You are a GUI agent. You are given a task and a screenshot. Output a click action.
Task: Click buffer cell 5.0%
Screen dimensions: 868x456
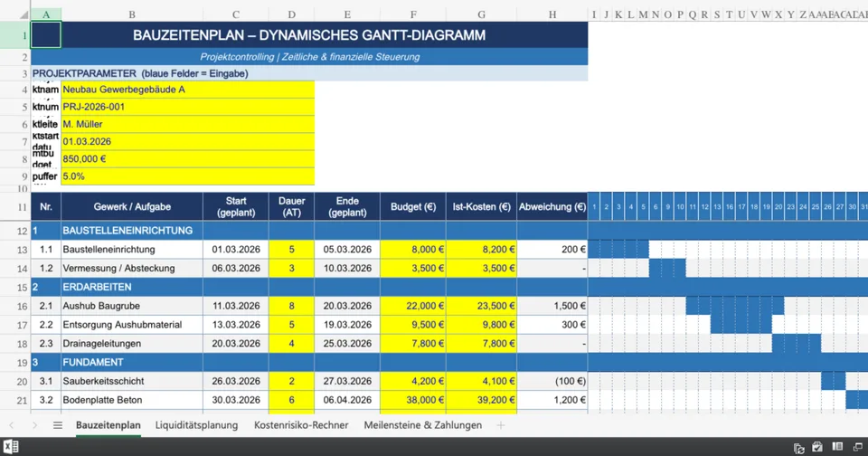188,176
